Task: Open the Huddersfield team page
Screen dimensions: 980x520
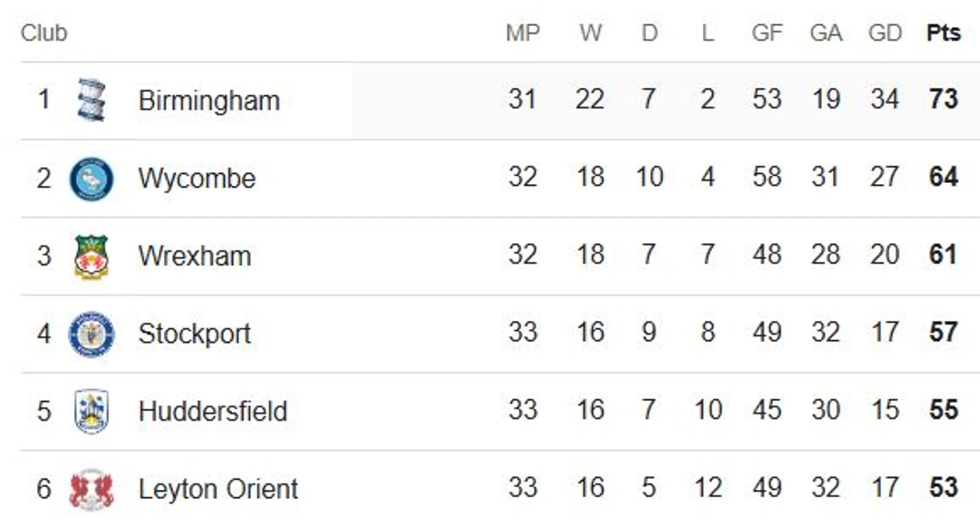Action: tap(213, 411)
